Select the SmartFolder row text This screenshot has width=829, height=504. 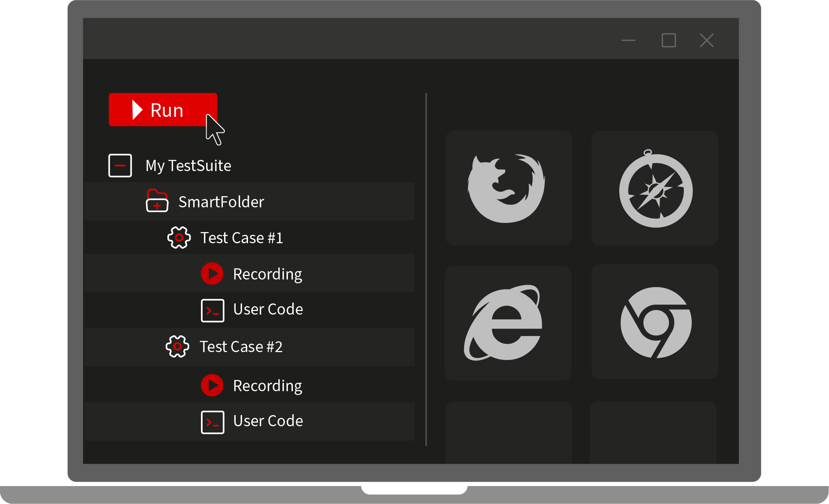point(221,202)
